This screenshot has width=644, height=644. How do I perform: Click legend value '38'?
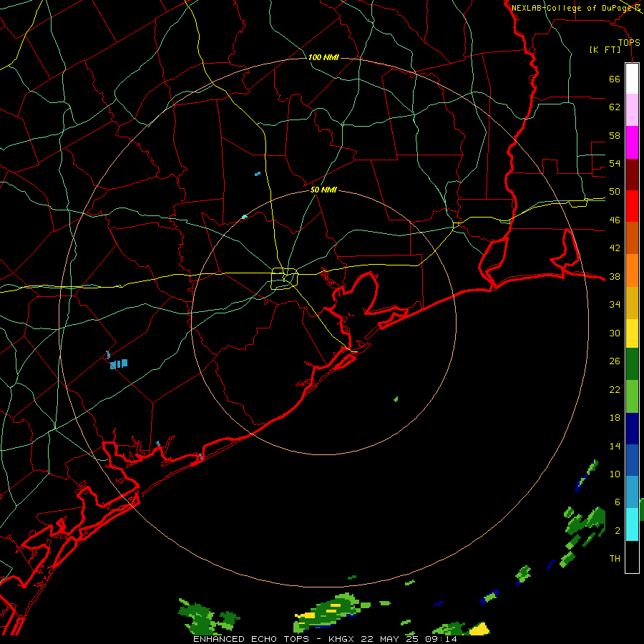(x=615, y=277)
